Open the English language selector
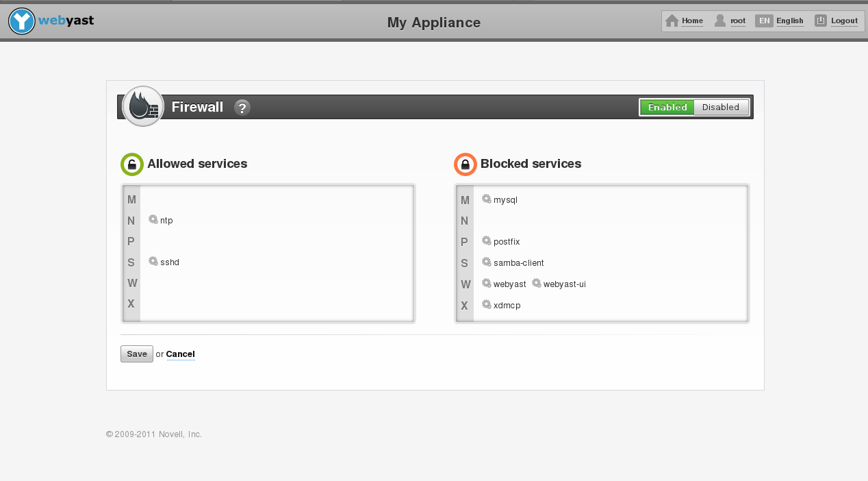This screenshot has height=481, width=868. click(x=780, y=21)
